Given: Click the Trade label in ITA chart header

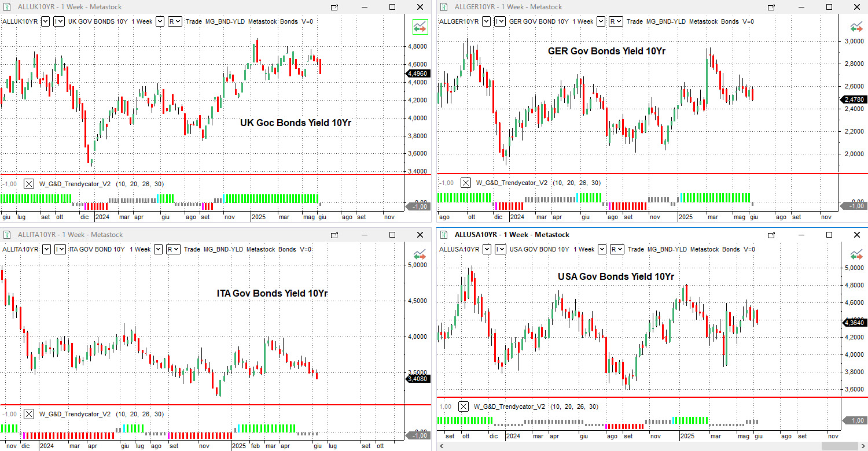Looking at the screenshot, I should pyautogui.click(x=192, y=249).
